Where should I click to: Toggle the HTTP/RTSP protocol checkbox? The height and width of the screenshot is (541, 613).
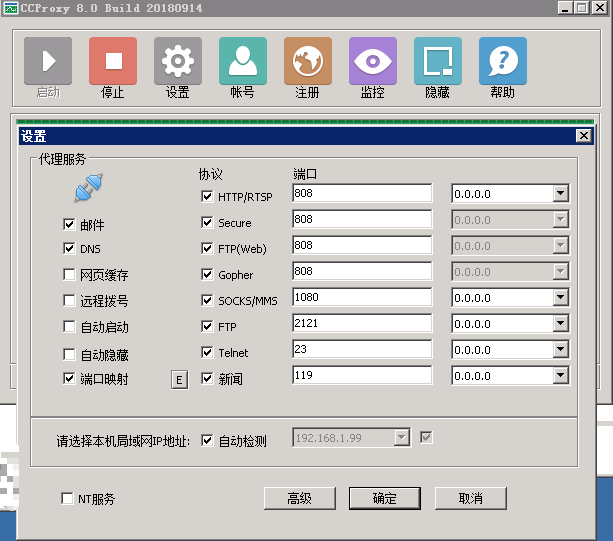pos(207,196)
